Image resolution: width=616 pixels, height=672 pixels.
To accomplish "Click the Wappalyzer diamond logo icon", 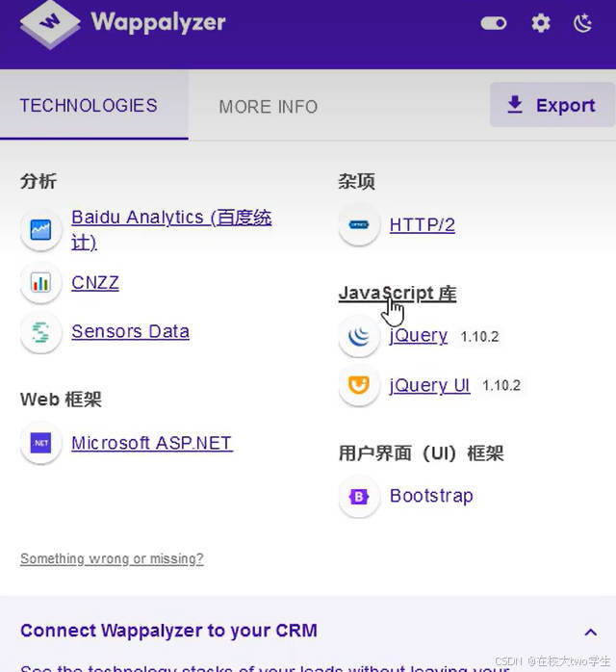I will pyautogui.click(x=50, y=24).
